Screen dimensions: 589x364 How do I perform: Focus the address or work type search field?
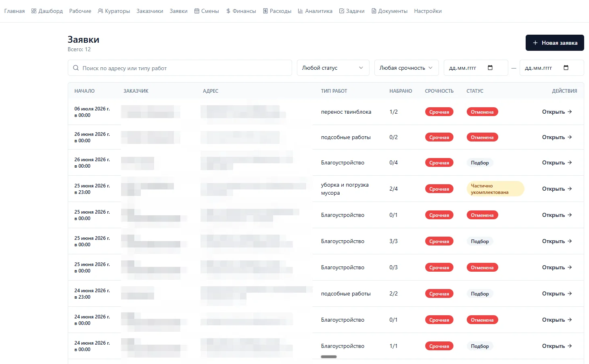[x=180, y=68]
